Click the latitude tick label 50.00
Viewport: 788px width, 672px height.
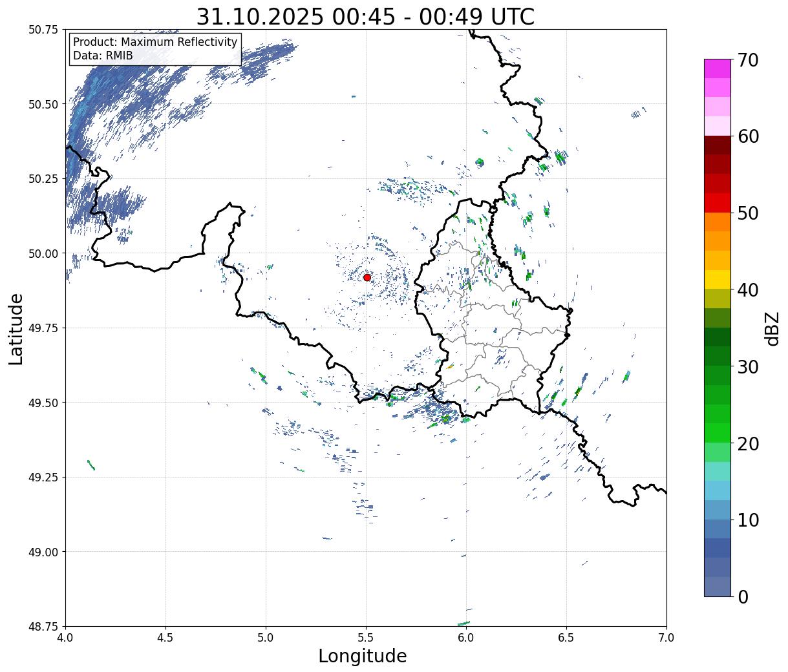43,253
